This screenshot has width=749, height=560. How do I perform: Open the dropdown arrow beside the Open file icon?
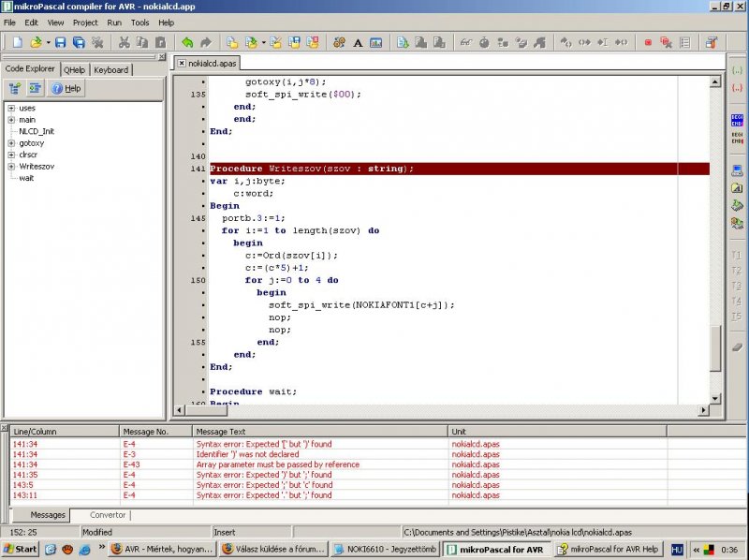coord(48,43)
